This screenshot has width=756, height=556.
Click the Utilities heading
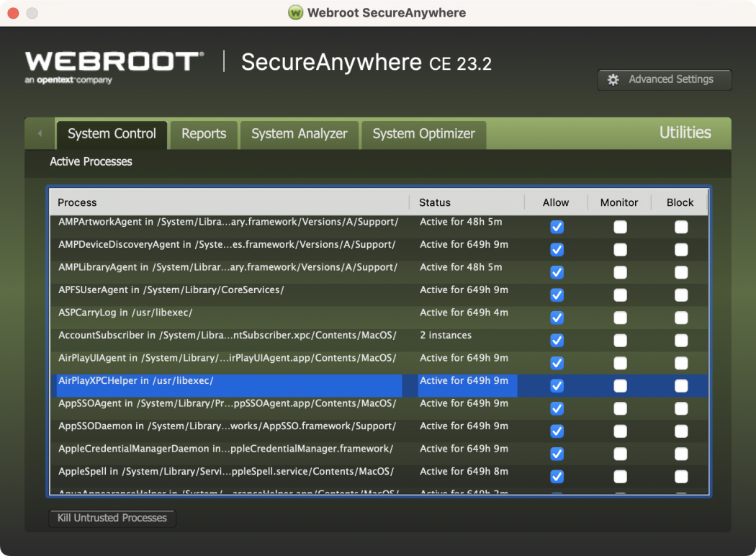click(x=685, y=133)
